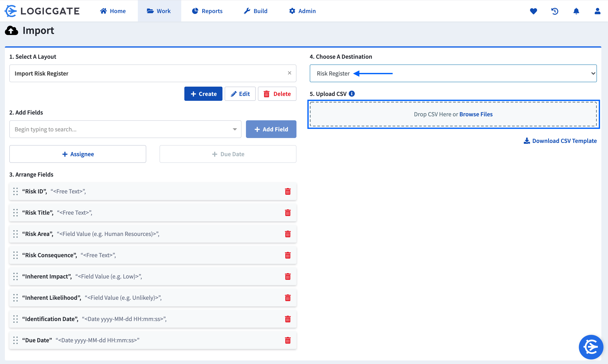
Task: Open the LogicGate help chat bubble
Action: [x=591, y=347]
